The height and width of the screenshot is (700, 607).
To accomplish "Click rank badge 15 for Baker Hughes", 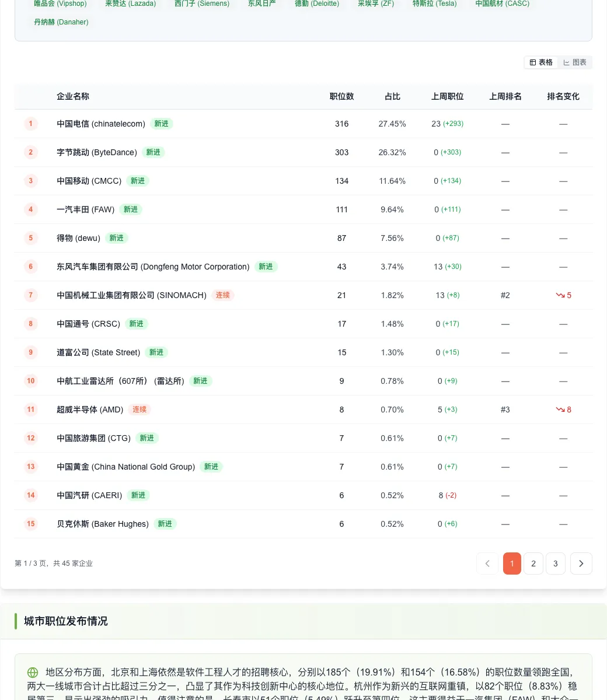I will [31, 524].
